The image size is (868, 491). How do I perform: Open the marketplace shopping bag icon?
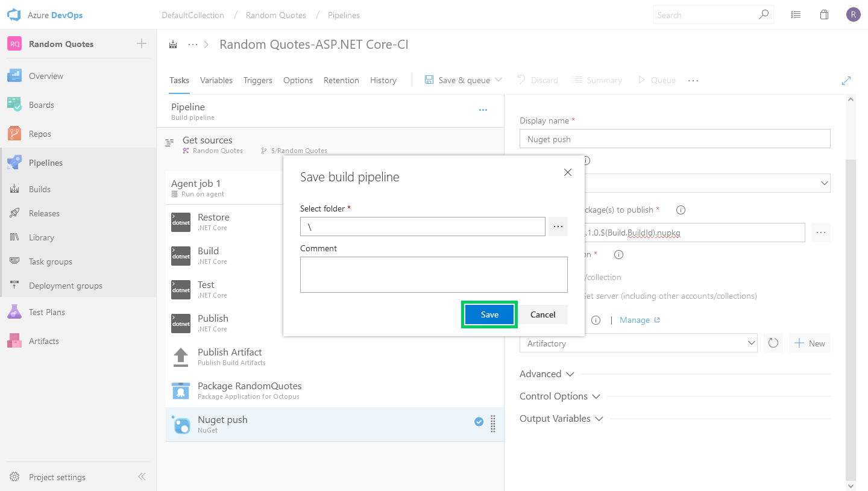(x=824, y=15)
